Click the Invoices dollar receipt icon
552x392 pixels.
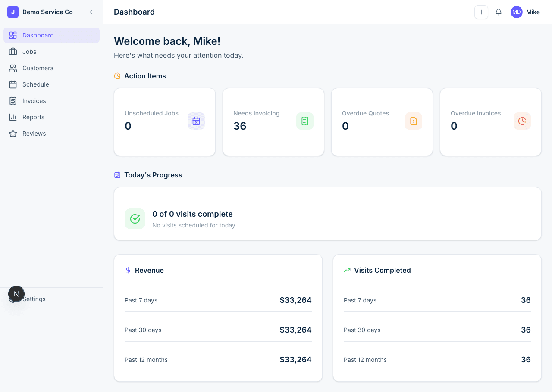click(13, 101)
